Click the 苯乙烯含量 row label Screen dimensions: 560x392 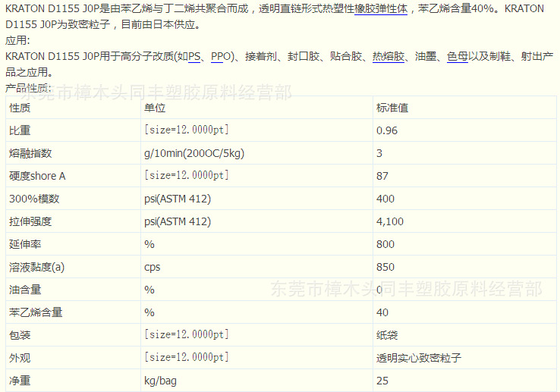click(x=36, y=312)
